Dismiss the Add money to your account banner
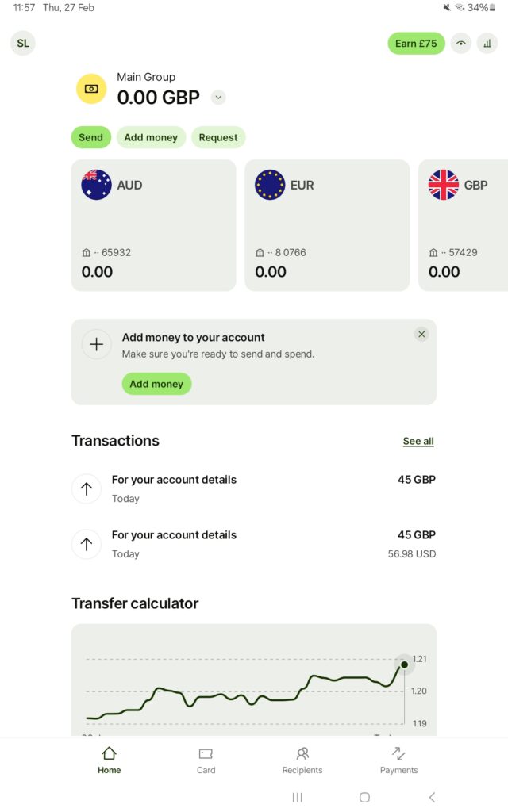The width and height of the screenshot is (508, 812). click(421, 335)
